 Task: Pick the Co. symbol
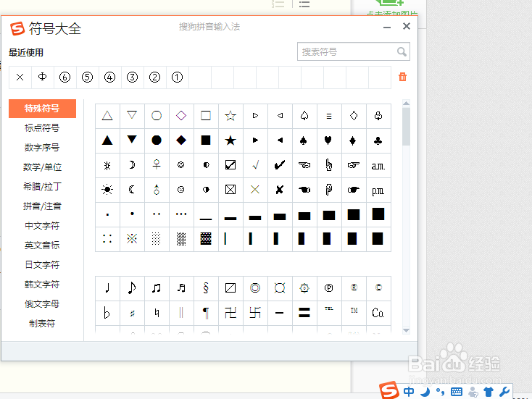pyautogui.click(x=378, y=313)
